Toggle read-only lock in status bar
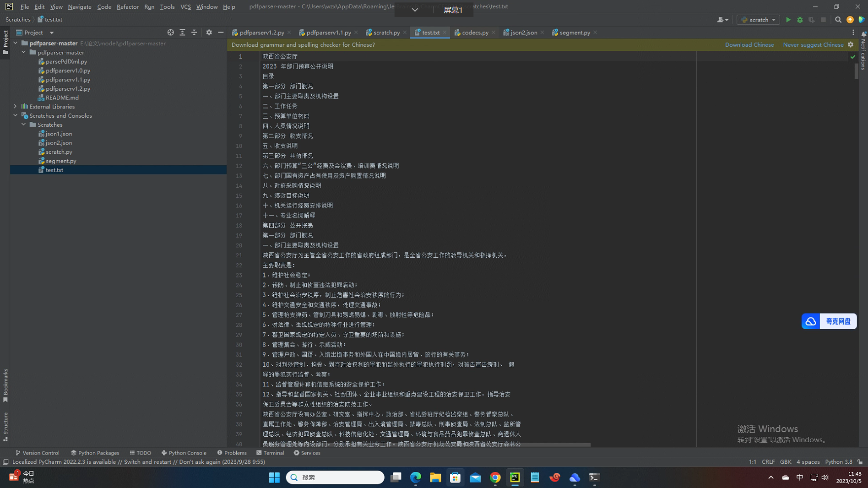This screenshot has height=488, width=868. click(x=860, y=462)
